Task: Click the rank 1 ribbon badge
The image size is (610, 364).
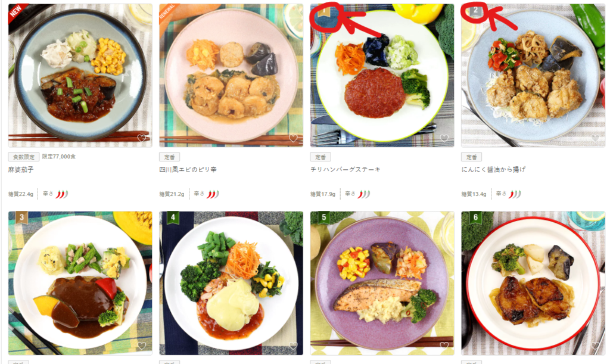Action: (323, 11)
